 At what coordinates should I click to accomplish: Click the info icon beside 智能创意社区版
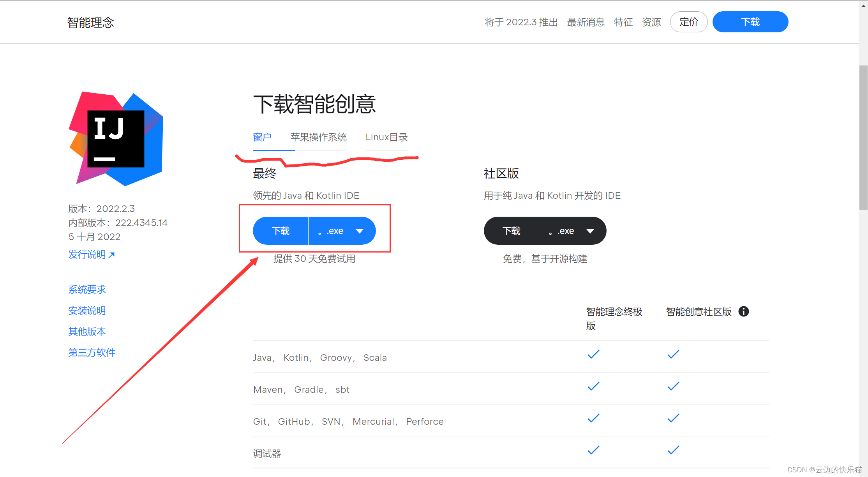[x=743, y=311]
